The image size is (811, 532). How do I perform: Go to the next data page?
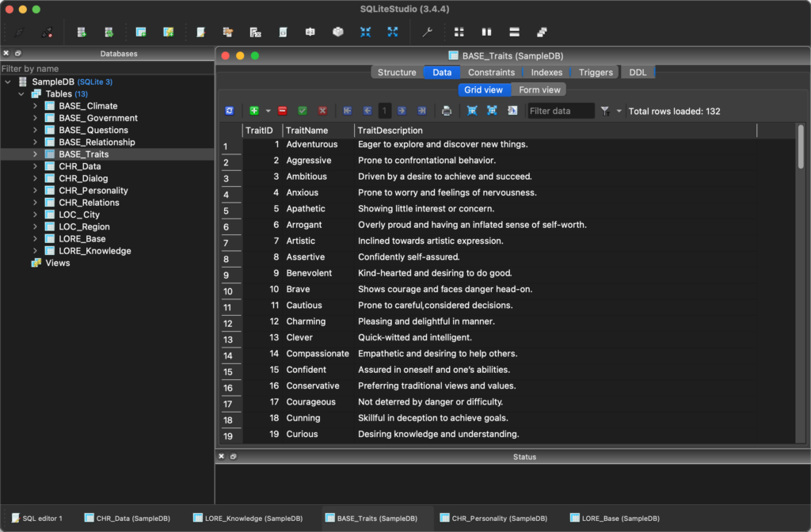tap(402, 111)
